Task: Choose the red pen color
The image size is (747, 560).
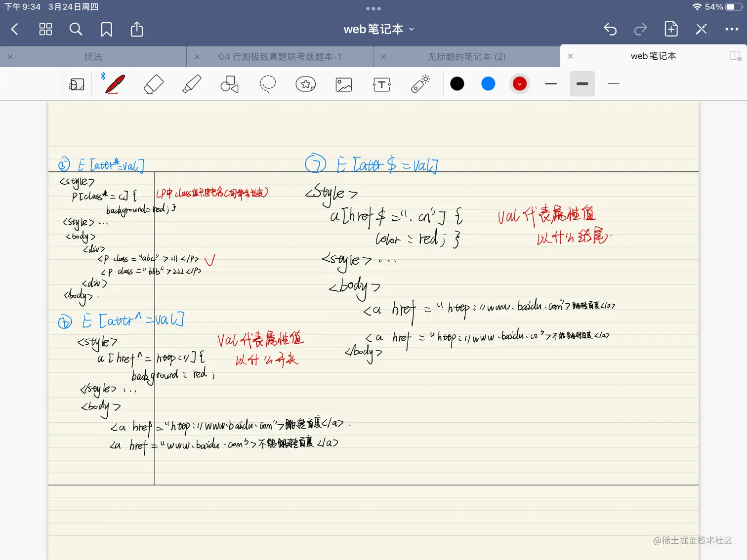Action: (520, 84)
